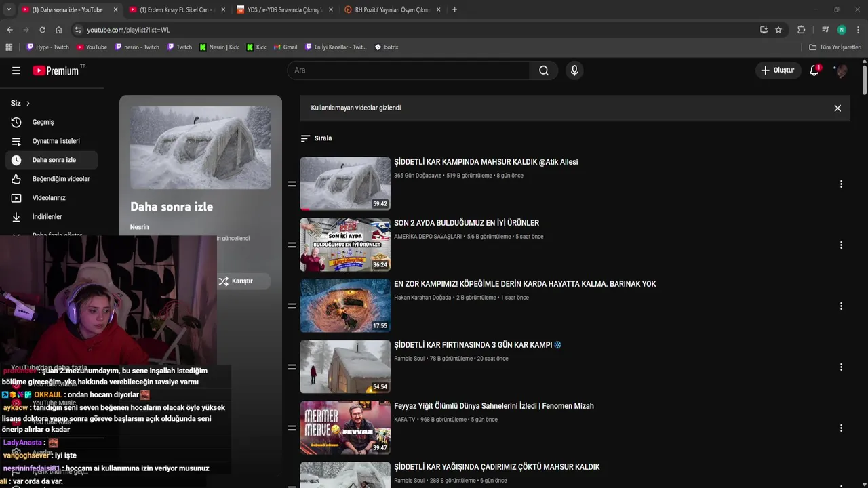Image resolution: width=868 pixels, height=488 pixels.
Task: Open channel AMERİKA DEPO SAVAŞLARI
Action: pyautogui.click(x=428, y=237)
